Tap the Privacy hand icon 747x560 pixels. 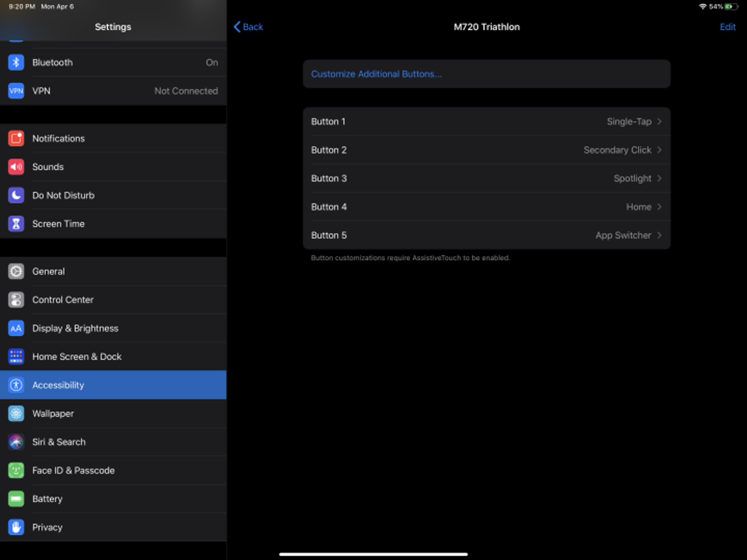tap(16, 527)
